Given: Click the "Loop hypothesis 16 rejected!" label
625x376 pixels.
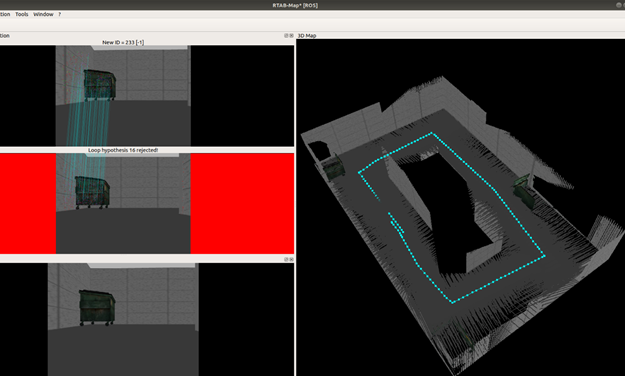Looking at the screenshot, I should (x=123, y=150).
